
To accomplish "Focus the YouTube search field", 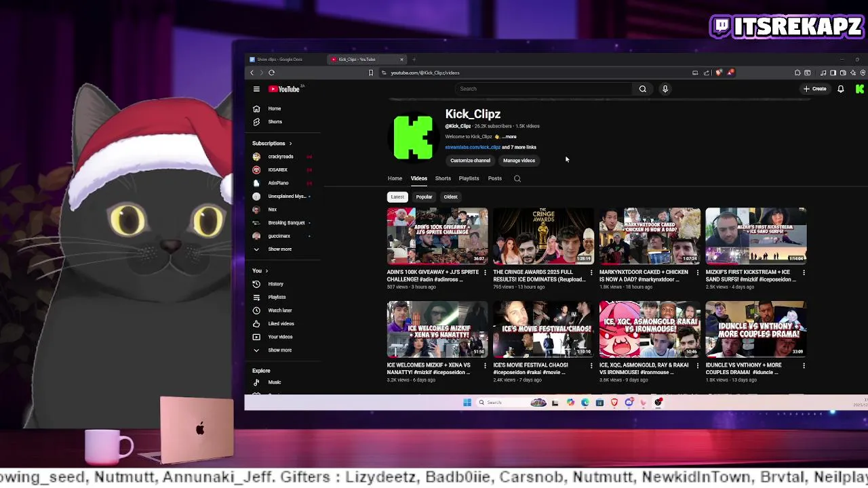I will pyautogui.click(x=545, y=89).
